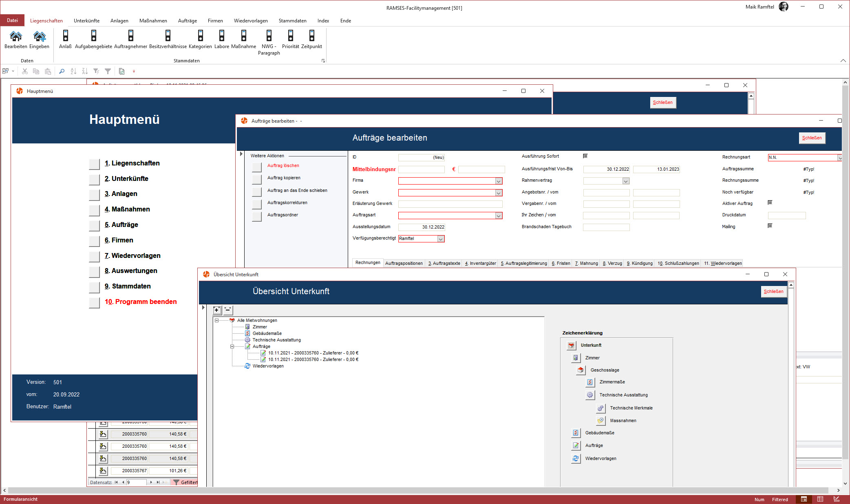This screenshot has width=850, height=504.
Task: Open the Auftragspositionen tab
Action: pyautogui.click(x=404, y=263)
